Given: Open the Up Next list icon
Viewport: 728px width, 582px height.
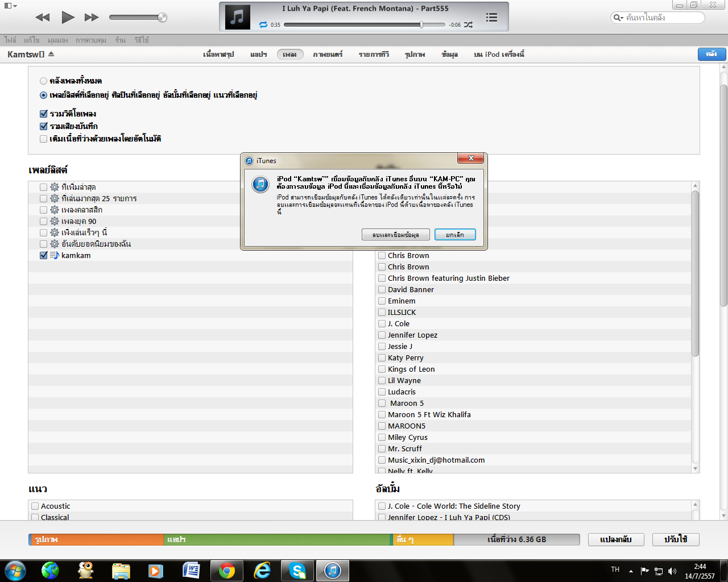Looking at the screenshot, I should pos(491,18).
